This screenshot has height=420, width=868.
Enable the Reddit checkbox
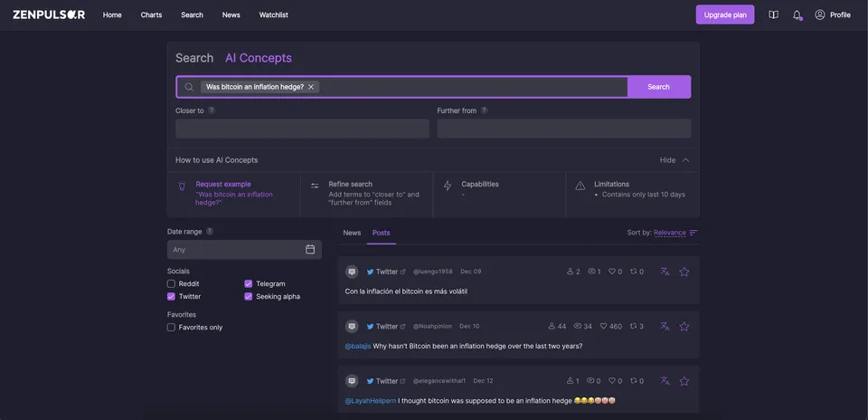(x=171, y=283)
